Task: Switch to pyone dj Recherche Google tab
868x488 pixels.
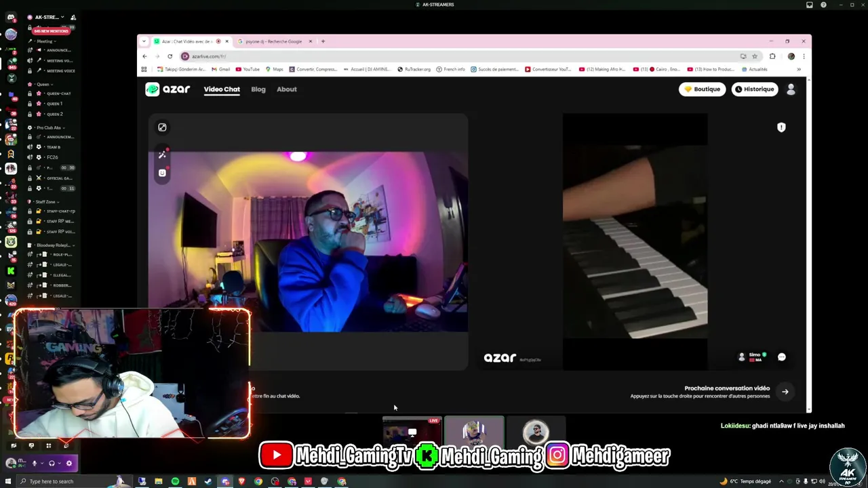Action: pyautogui.click(x=275, y=41)
